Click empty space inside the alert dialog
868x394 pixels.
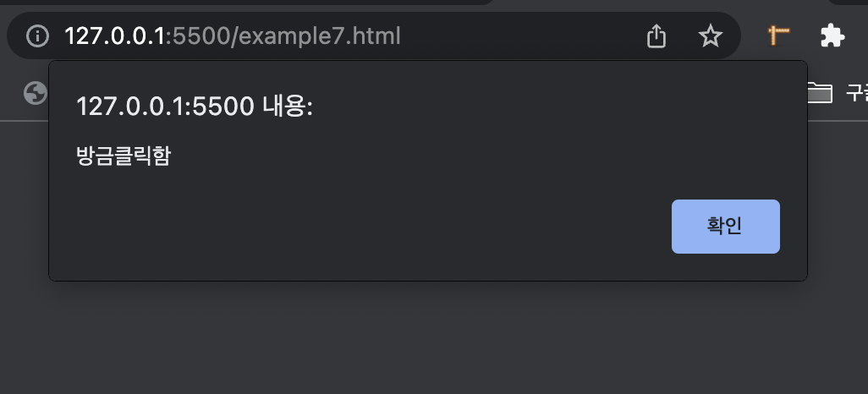point(387,222)
